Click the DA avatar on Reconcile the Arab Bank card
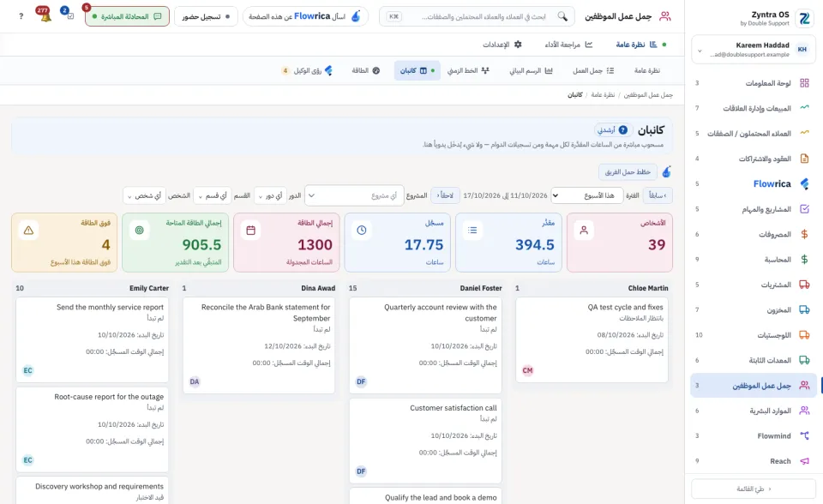The height and width of the screenshot is (504, 823). point(195,381)
